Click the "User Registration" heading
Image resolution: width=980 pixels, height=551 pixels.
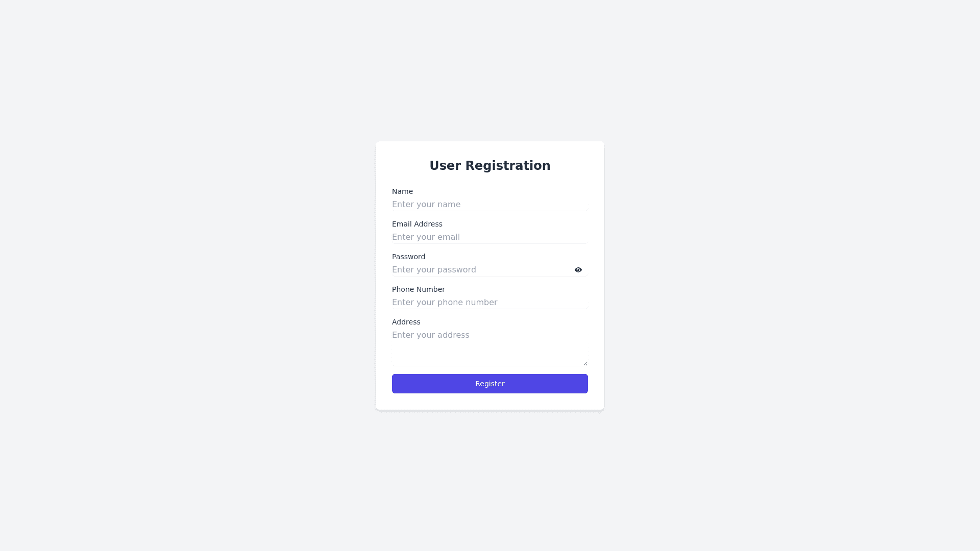click(x=489, y=166)
